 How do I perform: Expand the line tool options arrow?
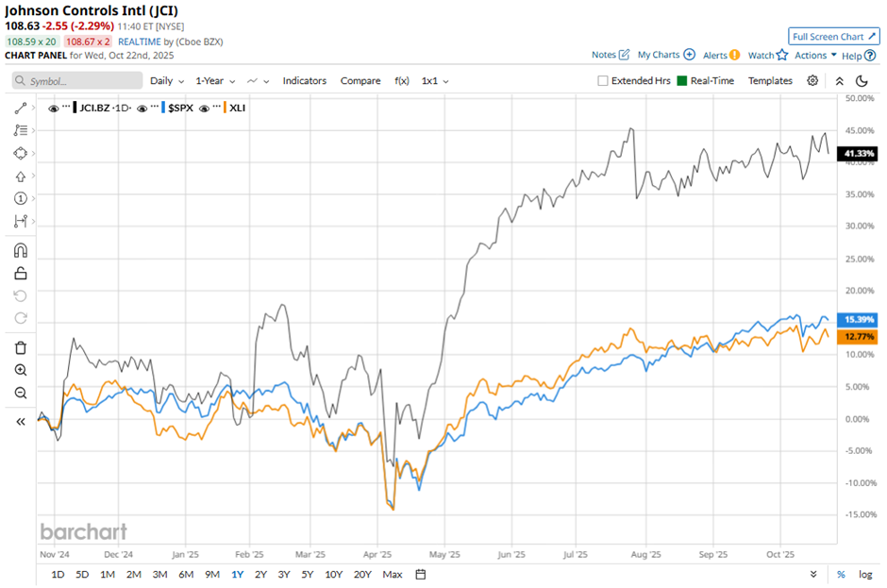33,108
